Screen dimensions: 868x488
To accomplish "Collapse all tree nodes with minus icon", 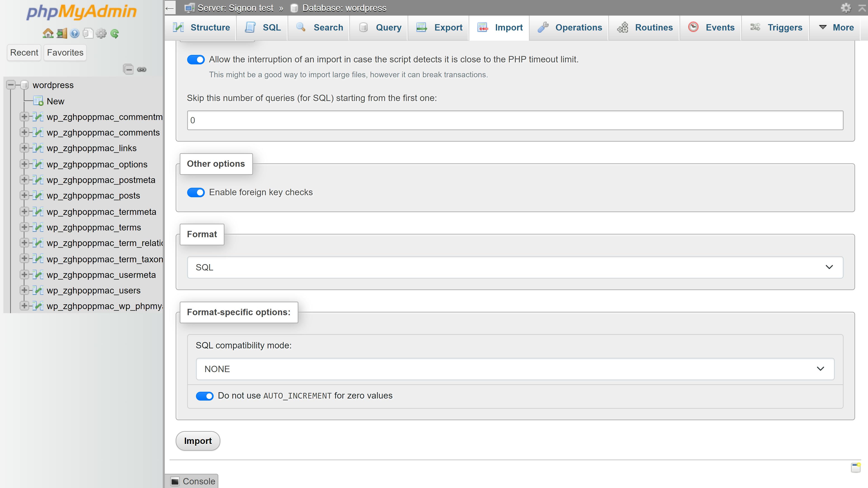I will pyautogui.click(x=128, y=69).
